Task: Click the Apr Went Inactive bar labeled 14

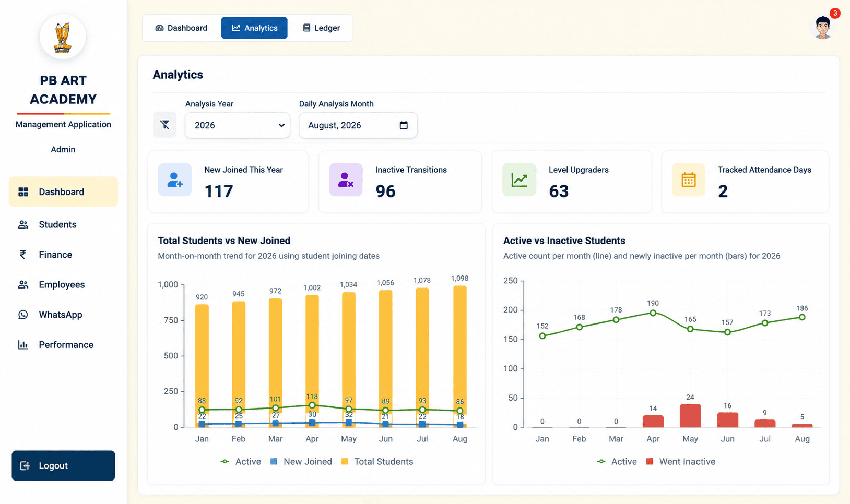Action: 653,422
